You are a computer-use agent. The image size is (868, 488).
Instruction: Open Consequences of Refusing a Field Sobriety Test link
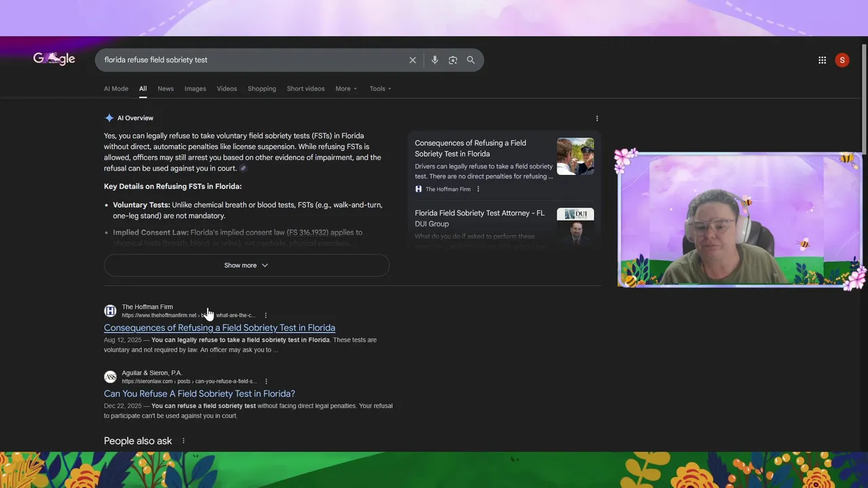click(x=219, y=327)
